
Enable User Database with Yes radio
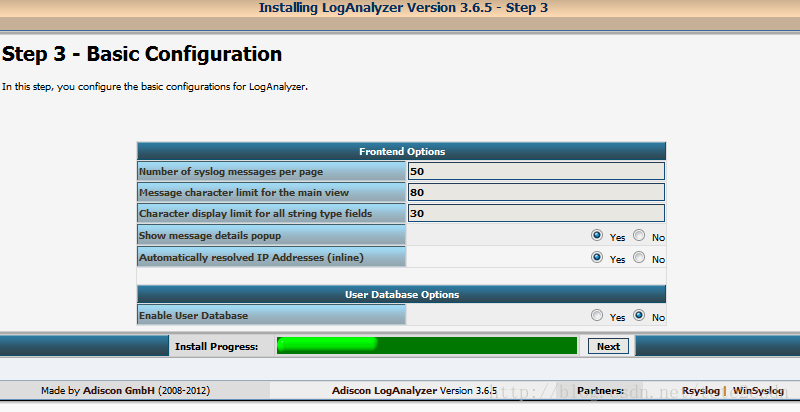click(x=596, y=316)
